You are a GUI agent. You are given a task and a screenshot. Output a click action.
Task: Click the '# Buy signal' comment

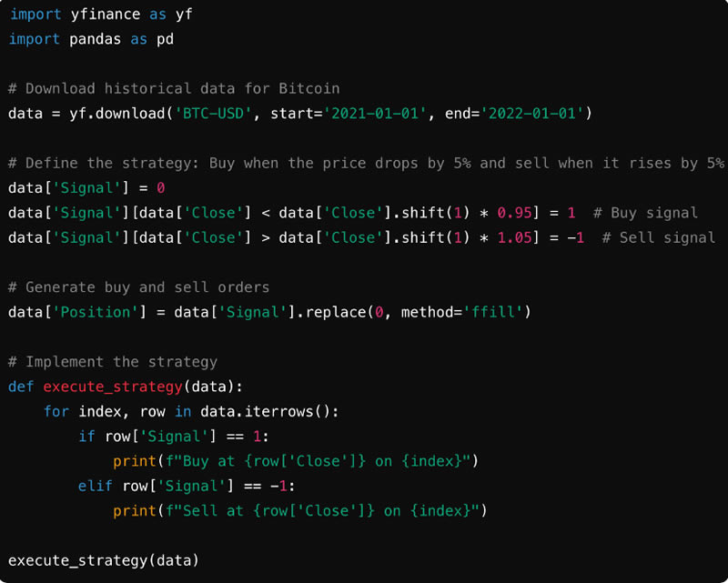[645, 213]
